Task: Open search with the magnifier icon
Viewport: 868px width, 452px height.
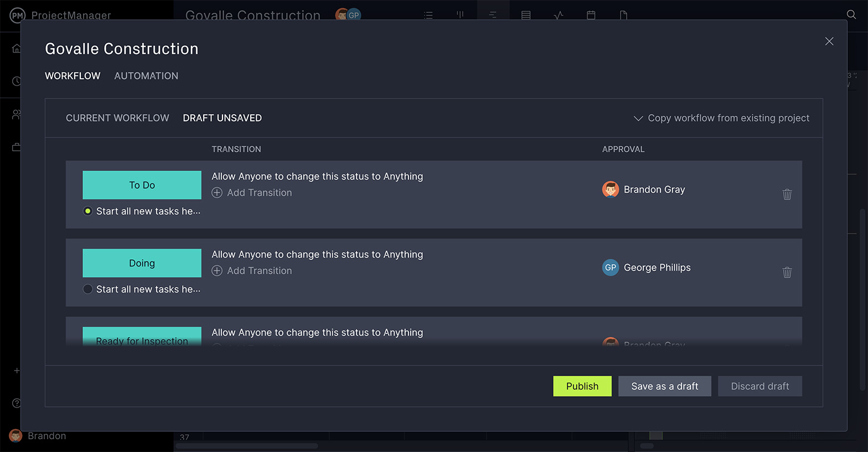Action: pyautogui.click(x=851, y=14)
